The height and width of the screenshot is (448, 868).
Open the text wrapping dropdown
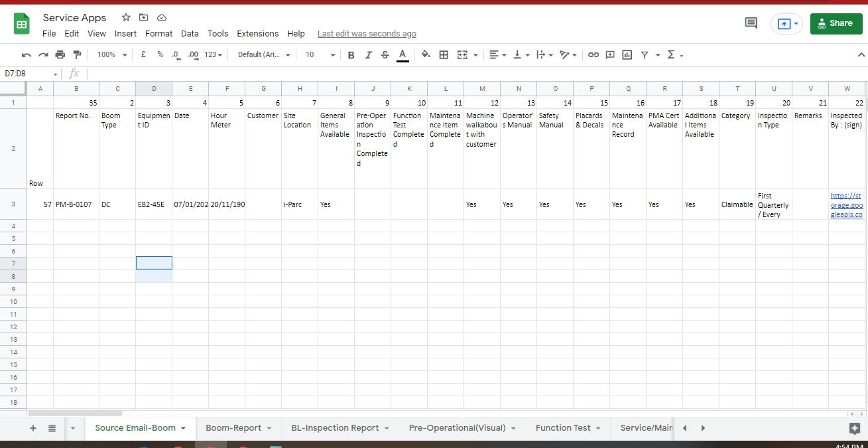544,55
